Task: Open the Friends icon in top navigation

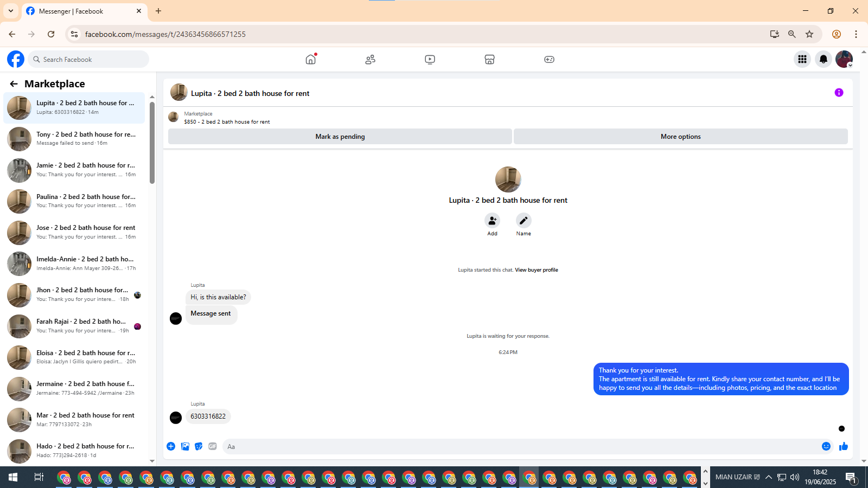Action: point(370,60)
